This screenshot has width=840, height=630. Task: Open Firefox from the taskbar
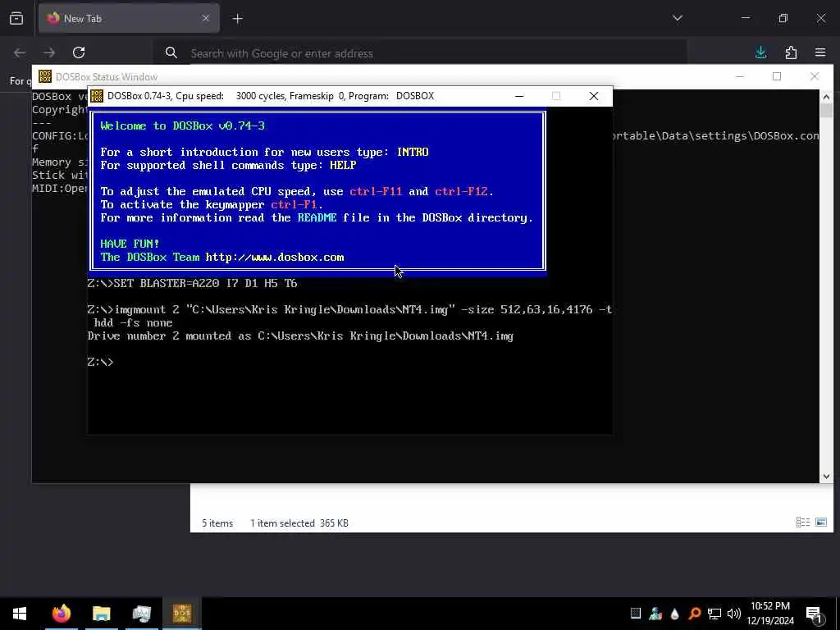pos(61,614)
